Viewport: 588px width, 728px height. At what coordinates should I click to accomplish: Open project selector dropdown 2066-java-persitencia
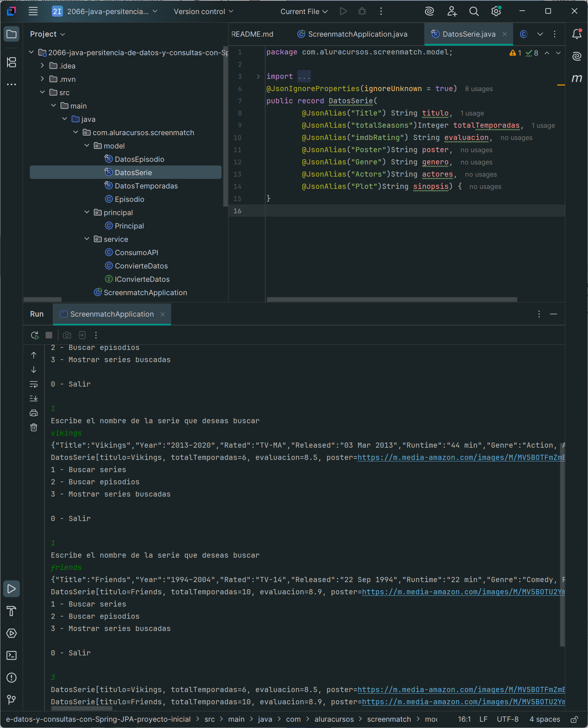click(x=105, y=11)
